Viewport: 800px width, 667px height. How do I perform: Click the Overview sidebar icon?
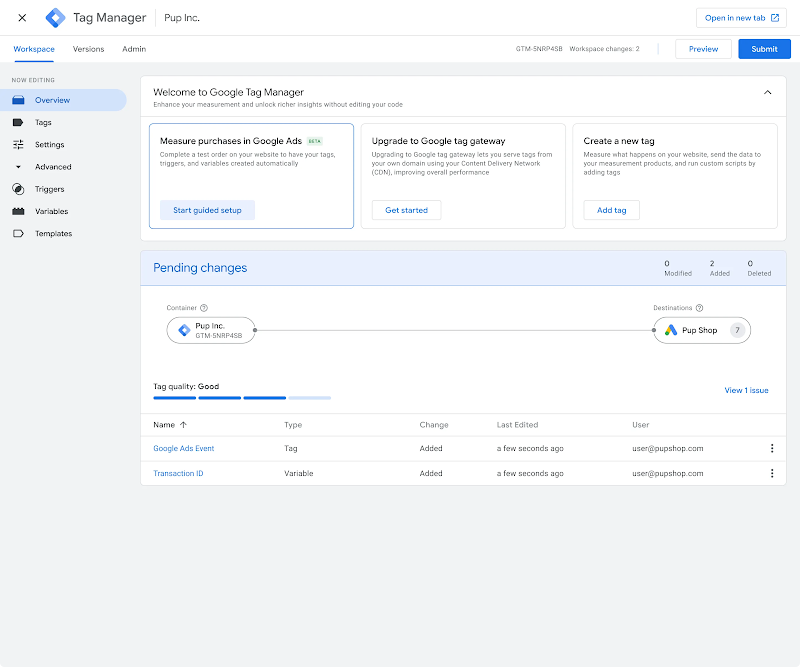tap(18, 100)
